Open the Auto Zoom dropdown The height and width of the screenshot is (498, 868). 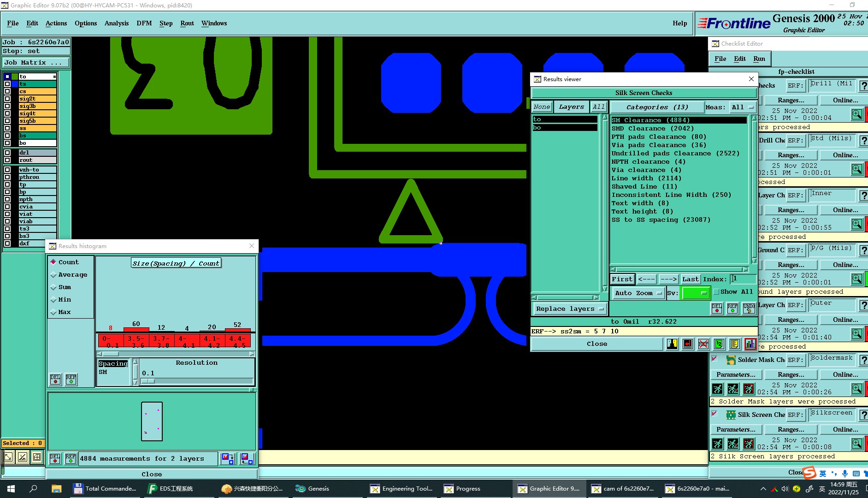point(638,293)
